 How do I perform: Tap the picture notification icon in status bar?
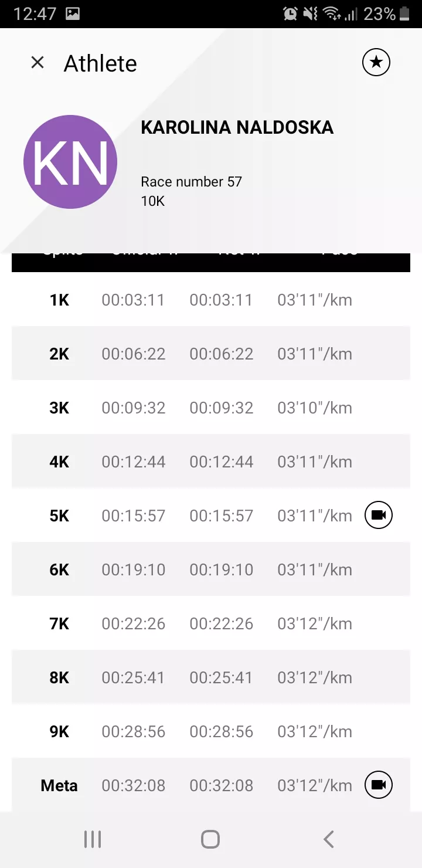73,13
